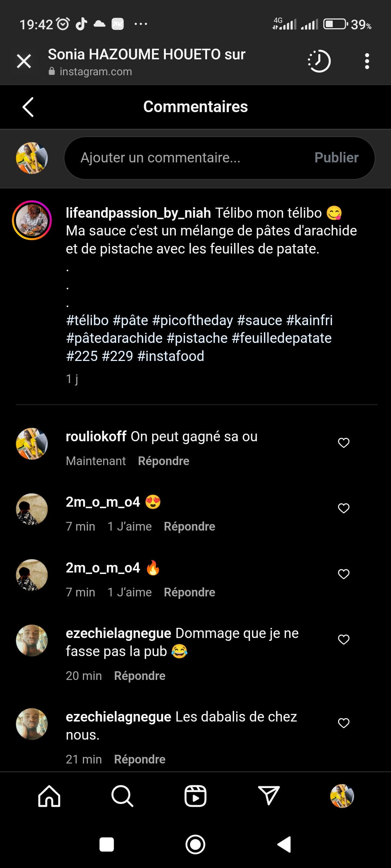
Task: Tap the browser history clock icon
Action: coord(319,61)
